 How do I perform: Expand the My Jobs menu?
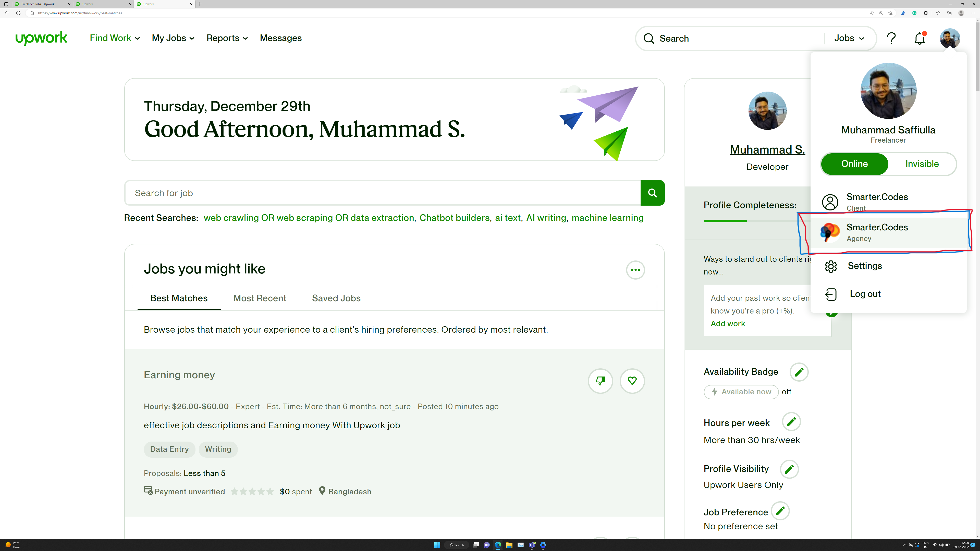coord(173,38)
